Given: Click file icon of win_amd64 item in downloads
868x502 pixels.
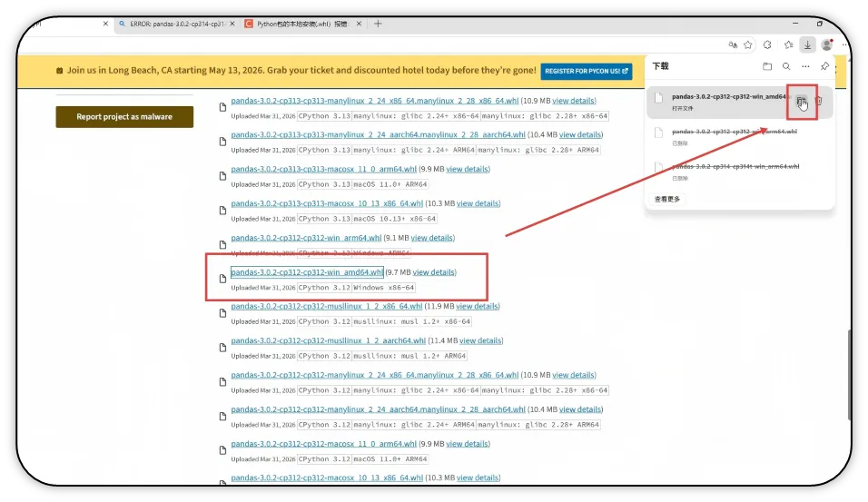Looking at the screenshot, I should tap(659, 98).
